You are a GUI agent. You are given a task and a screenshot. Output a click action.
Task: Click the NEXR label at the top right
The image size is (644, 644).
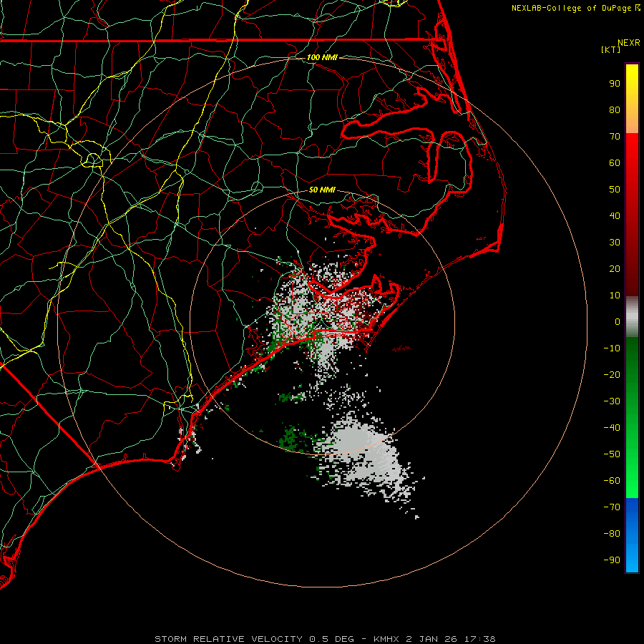point(629,43)
